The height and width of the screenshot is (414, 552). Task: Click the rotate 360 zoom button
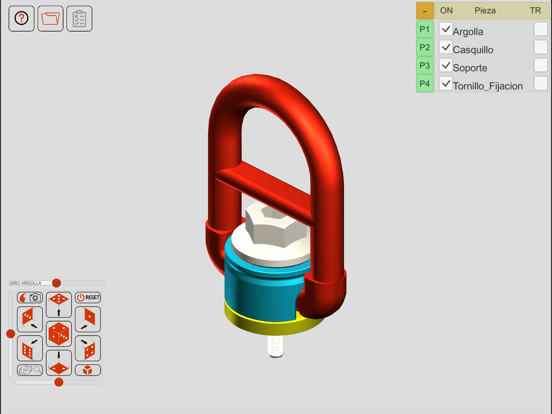coord(30,370)
